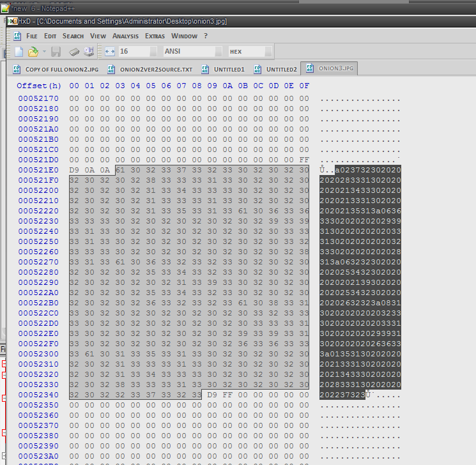Click the HxD document icon beside File menu
This screenshot has width=476, height=465.
click(17, 36)
